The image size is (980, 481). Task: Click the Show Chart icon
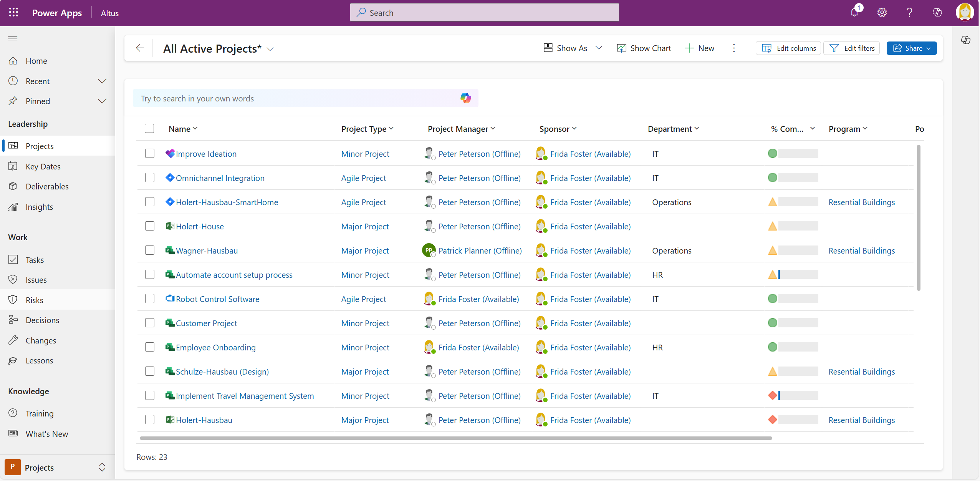621,48
